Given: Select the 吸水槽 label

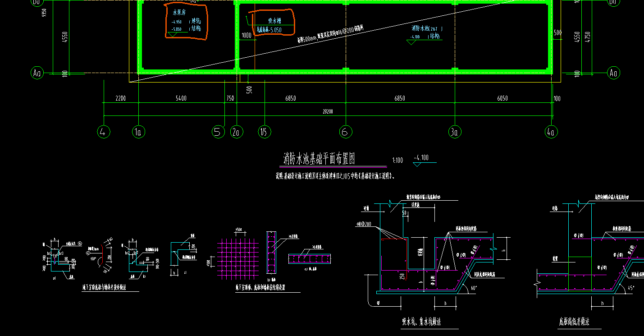Looking at the screenshot, I should pos(275,21).
